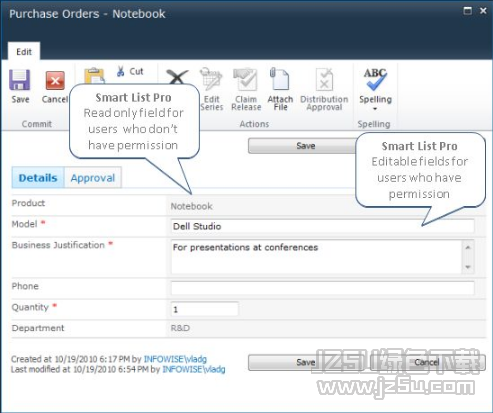Viewport: 493px width, 413px height.
Task: Click the bottom Cancel button
Action: coord(427,362)
